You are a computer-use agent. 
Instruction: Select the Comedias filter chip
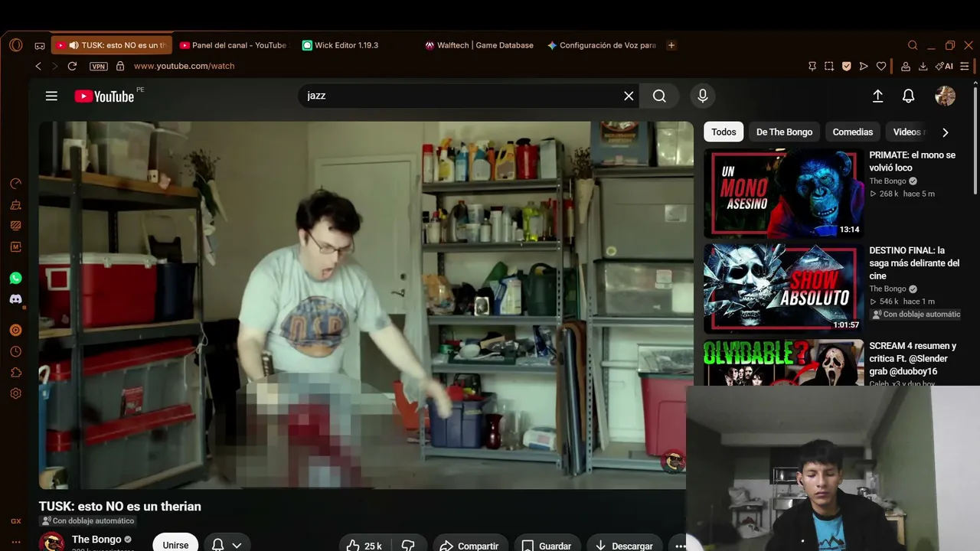pyautogui.click(x=853, y=132)
